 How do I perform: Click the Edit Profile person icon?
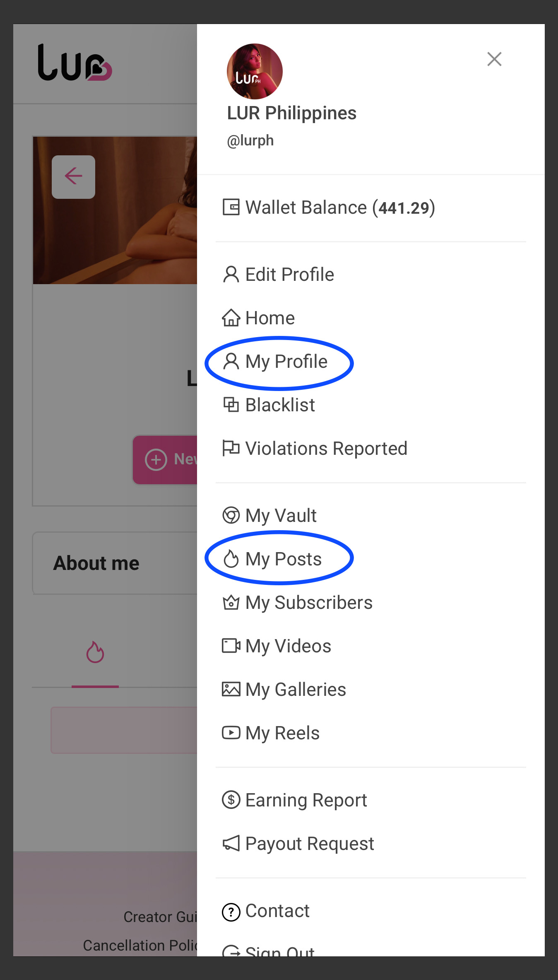tap(231, 274)
